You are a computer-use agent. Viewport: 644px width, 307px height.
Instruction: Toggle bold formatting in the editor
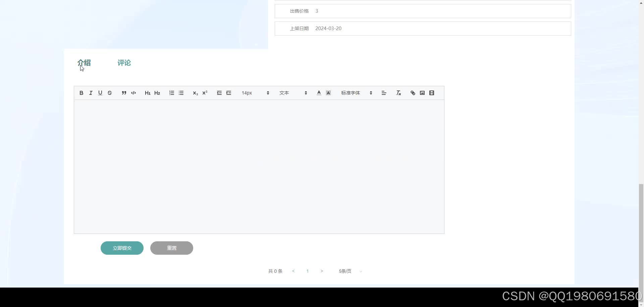[81, 93]
